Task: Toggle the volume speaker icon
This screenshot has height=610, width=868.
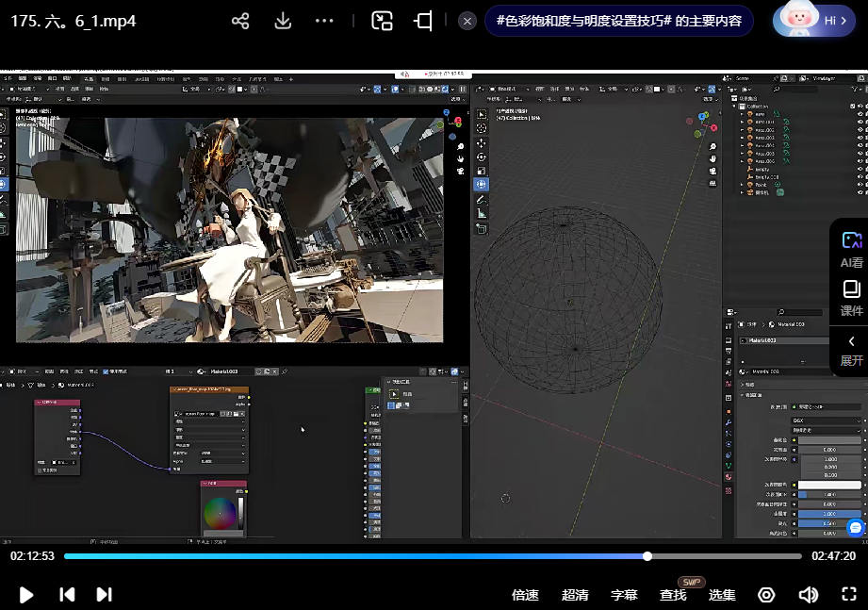Action: point(808,594)
